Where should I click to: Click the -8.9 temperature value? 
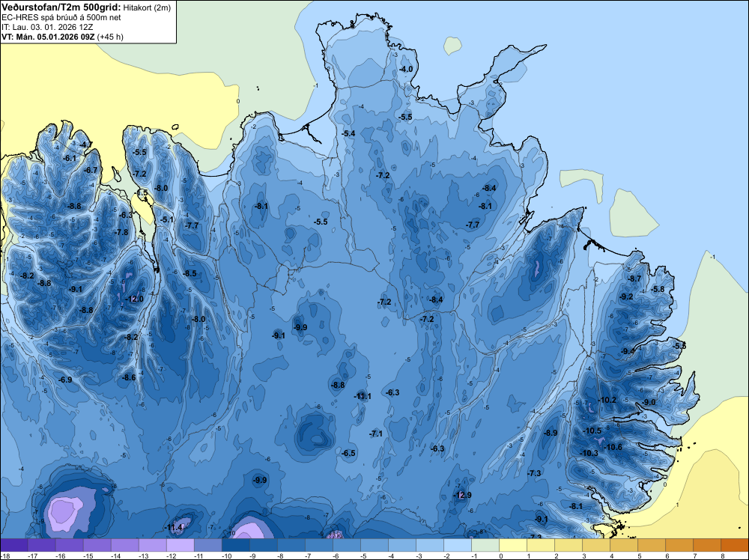[x=551, y=433]
